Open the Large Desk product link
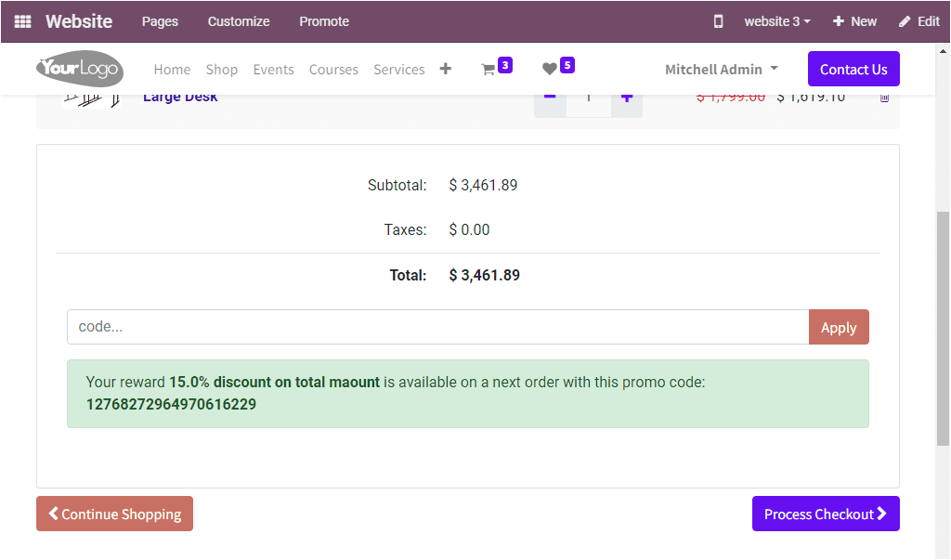 [x=179, y=96]
